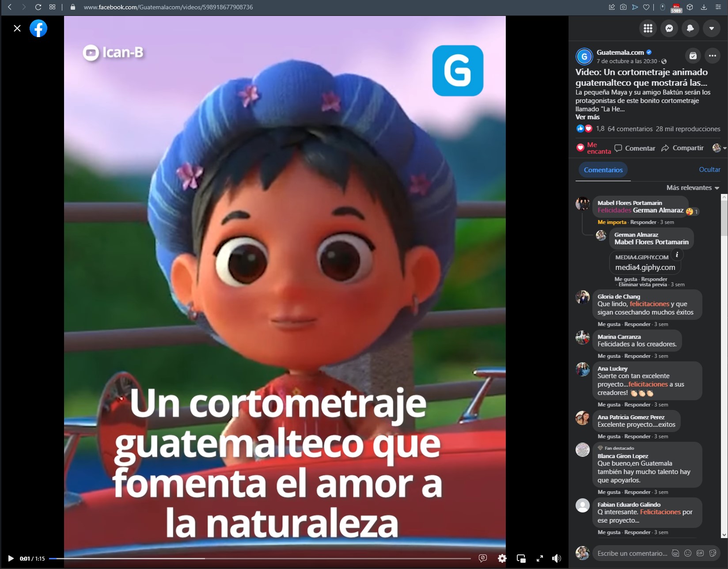728x569 pixels.
Task: Toggle Me importa on Mabel's comment
Action: (612, 222)
